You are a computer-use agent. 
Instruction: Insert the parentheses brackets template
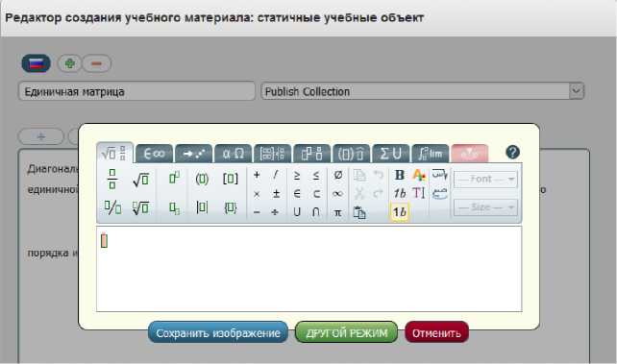(x=202, y=179)
